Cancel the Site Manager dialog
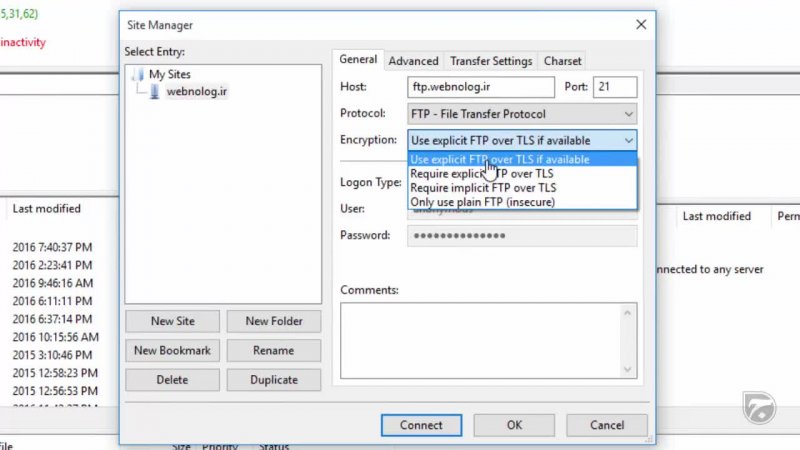Viewport: 800px width, 450px height. click(x=607, y=425)
